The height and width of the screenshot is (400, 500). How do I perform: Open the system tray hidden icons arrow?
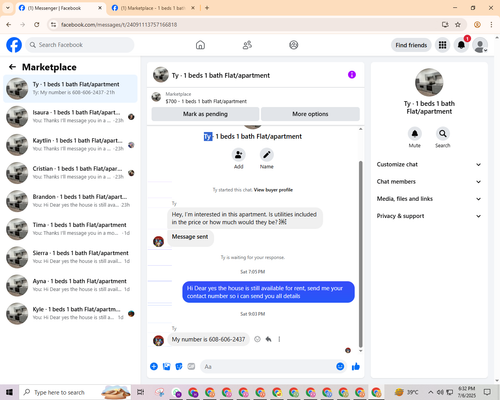click(x=431, y=392)
